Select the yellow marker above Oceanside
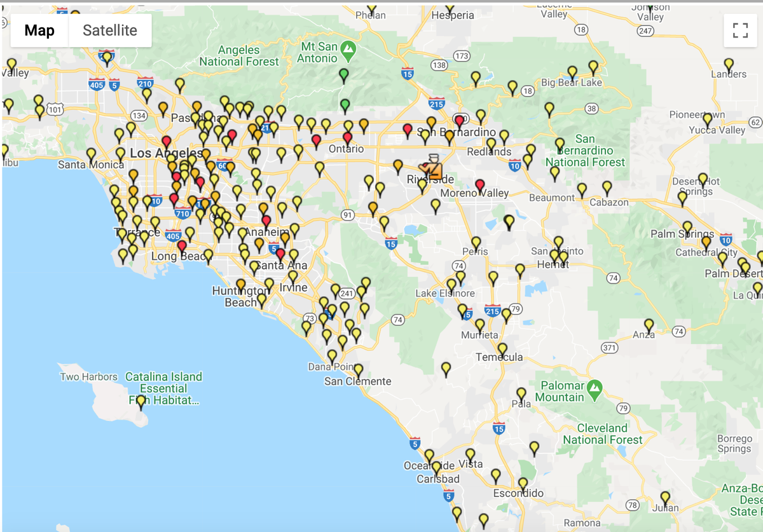 pos(429,457)
